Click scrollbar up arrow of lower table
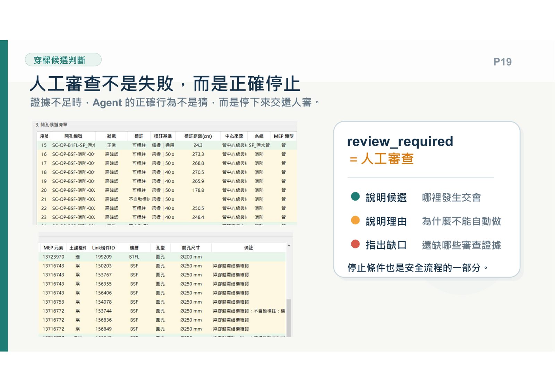The image size is (555, 392). pyautogui.click(x=289, y=246)
